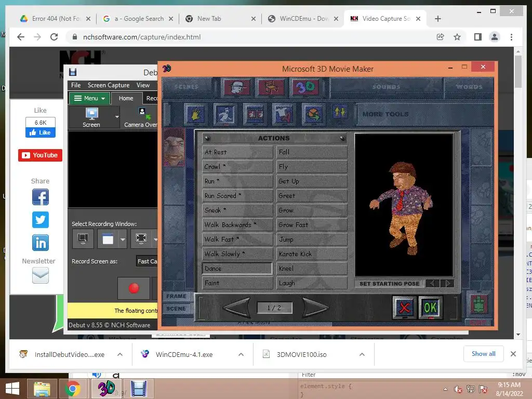This screenshot has height=399, width=532.
Task: Select region recording crosshair icon
Action: click(x=141, y=239)
